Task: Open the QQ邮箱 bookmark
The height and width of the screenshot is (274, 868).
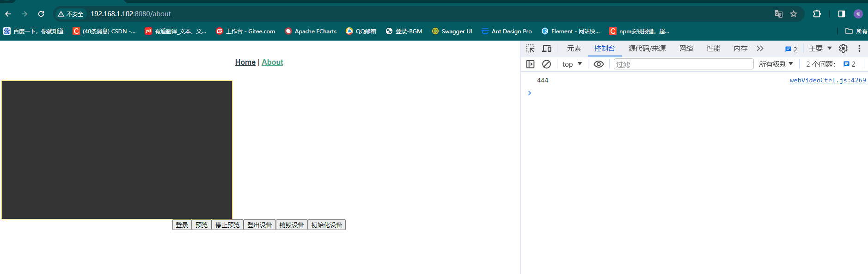Action: point(361,31)
